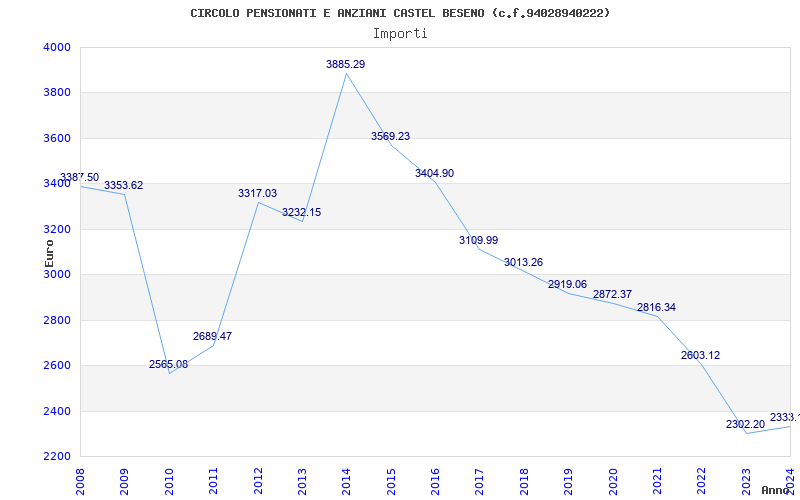The height and width of the screenshot is (500, 800).
Task: Click the year 2015 axis label
Action: click(x=391, y=481)
